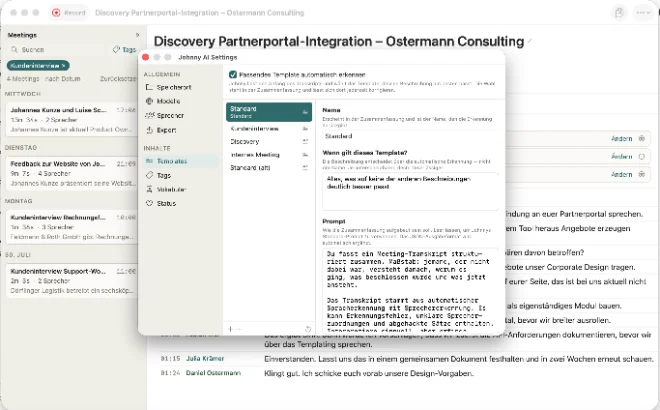Click the 01:15 transcript timestamp
This screenshot has height=410, width=660.
click(x=170, y=359)
